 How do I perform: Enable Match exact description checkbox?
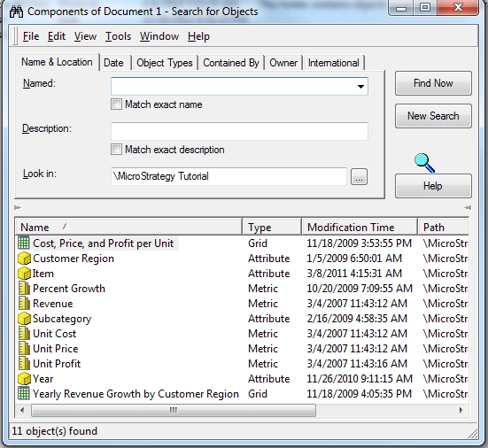(116, 150)
